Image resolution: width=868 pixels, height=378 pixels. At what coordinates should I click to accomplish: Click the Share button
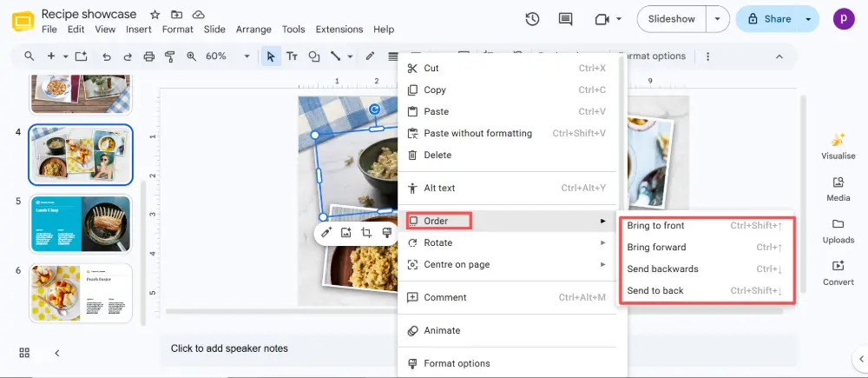point(769,19)
